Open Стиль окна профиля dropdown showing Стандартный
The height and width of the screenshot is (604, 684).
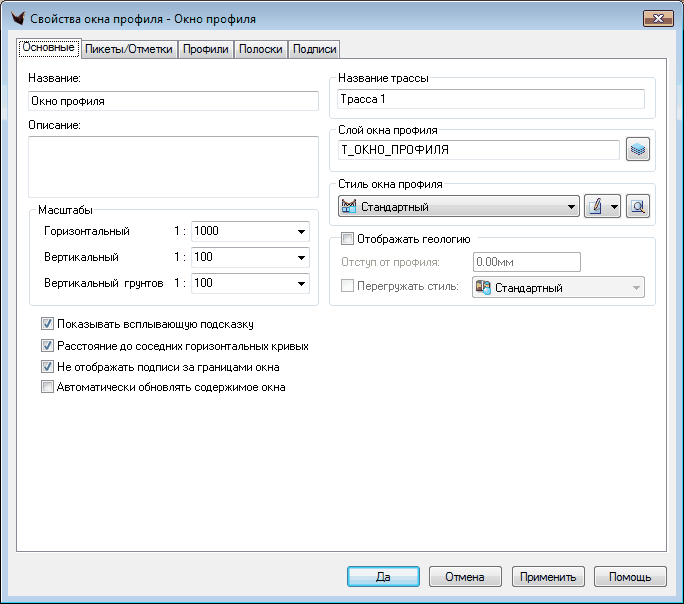(571, 207)
